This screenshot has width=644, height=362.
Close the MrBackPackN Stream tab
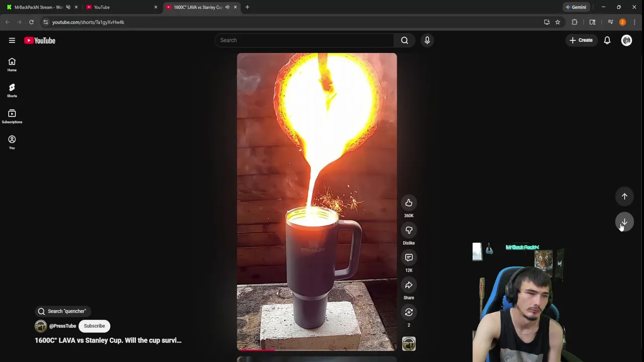tap(76, 7)
